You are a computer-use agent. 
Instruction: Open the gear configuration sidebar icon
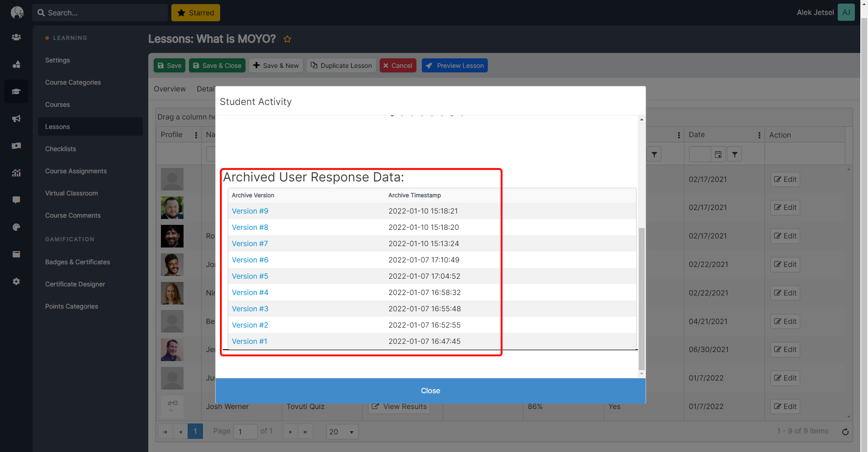16,281
